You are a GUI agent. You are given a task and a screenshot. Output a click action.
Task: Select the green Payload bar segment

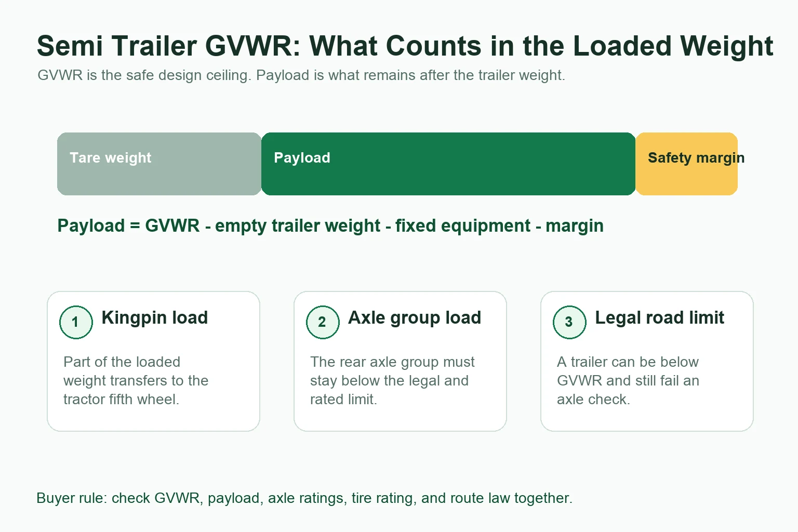coord(448,164)
